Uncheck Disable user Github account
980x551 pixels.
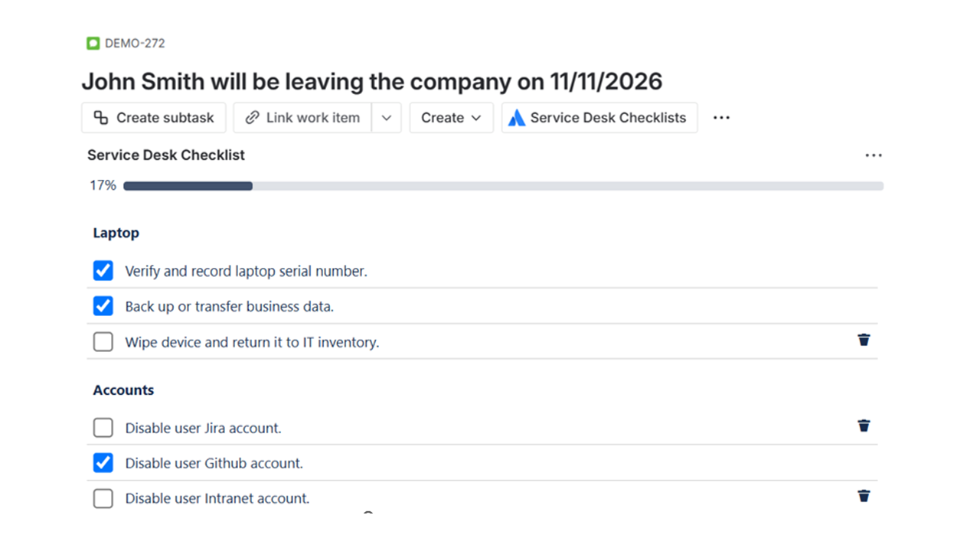coord(103,462)
